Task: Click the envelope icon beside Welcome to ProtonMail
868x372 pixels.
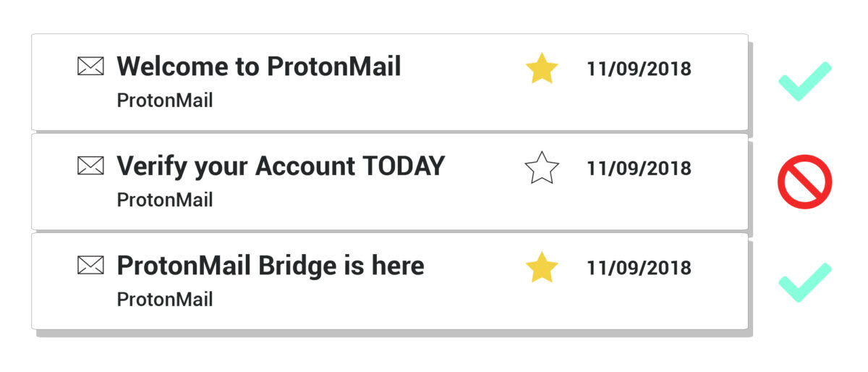Action: (x=90, y=67)
